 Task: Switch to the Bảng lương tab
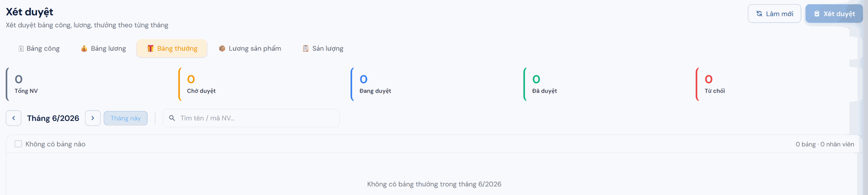[104, 49]
